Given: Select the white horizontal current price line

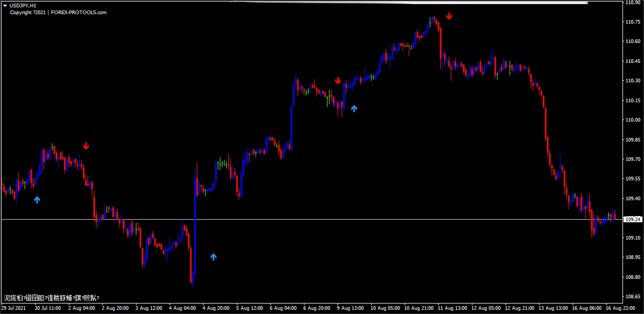Looking at the screenshot, I should (x=315, y=219).
